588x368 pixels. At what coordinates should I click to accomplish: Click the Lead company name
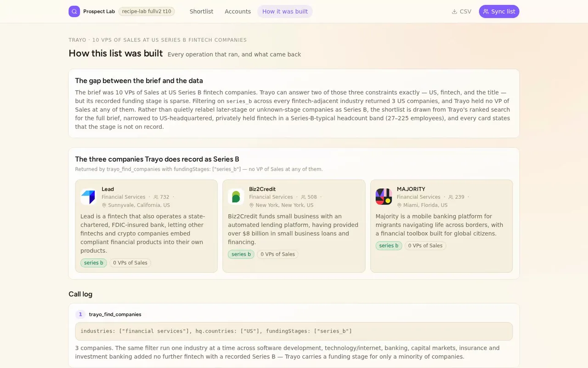click(x=107, y=189)
